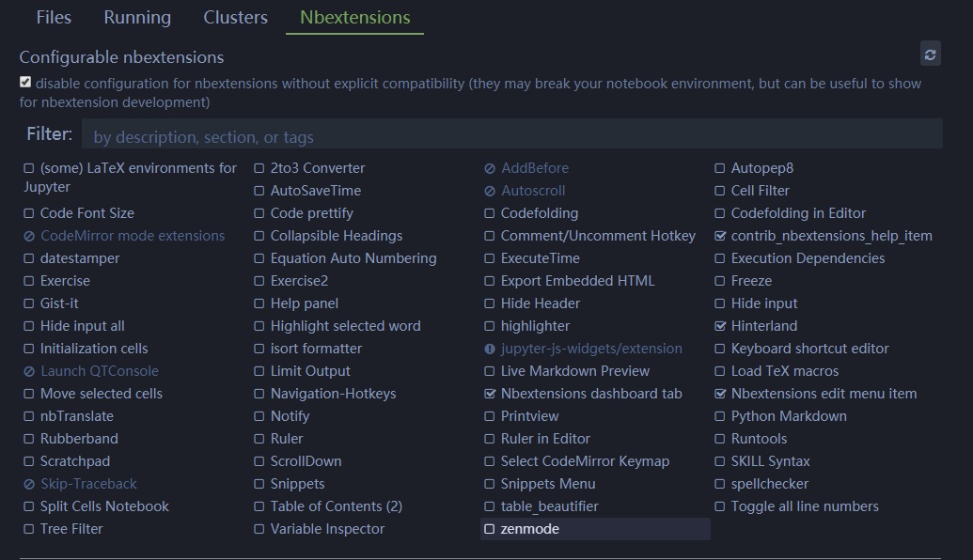Viewport: 973px width, 560px height.
Task: Switch to the Files tab
Action: click(54, 18)
